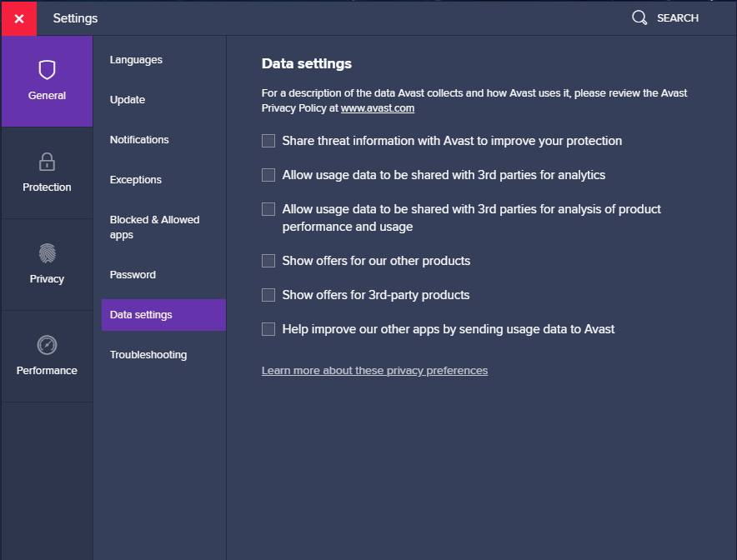737x560 pixels.
Task: Tick usage data sharing for analytics
Action: [x=268, y=175]
